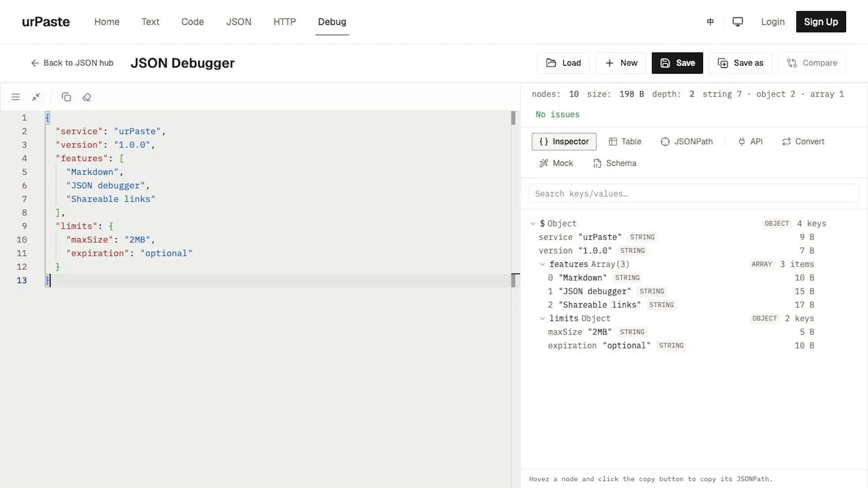This screenshot has height=488, width=868.
Task: Switch to the Mock tab
Action: 556,163
